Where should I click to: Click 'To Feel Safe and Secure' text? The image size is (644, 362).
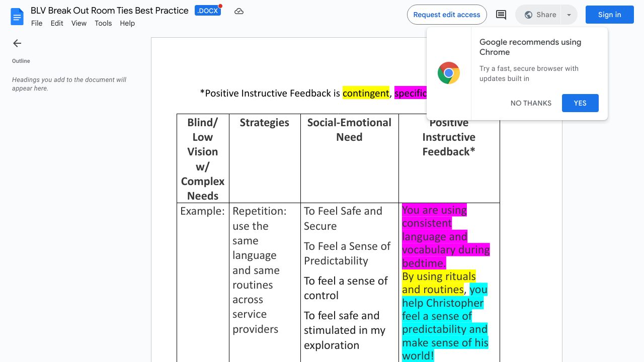(x=343, y=218)
